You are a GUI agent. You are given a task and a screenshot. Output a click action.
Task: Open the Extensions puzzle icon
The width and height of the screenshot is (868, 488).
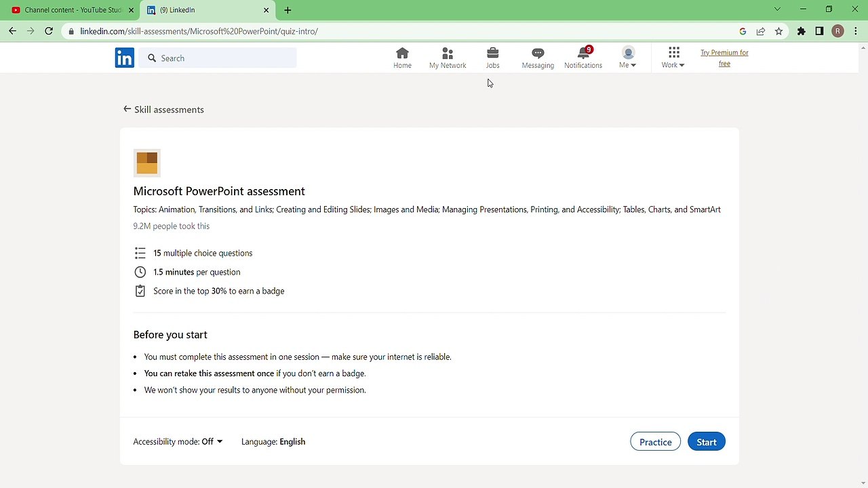tap(802, 31)
